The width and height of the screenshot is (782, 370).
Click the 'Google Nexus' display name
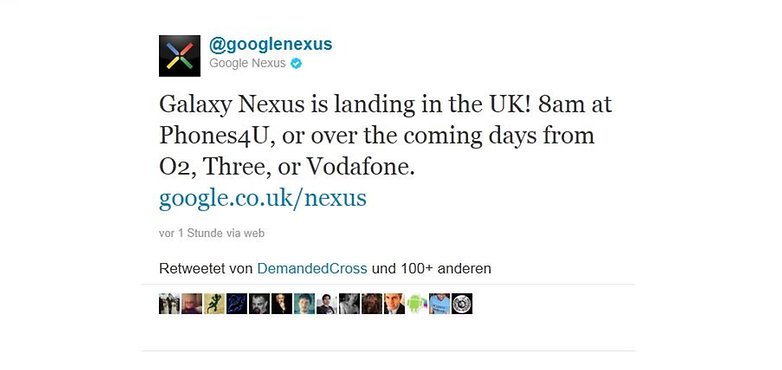pyautogui.click(x=247, y=63)
